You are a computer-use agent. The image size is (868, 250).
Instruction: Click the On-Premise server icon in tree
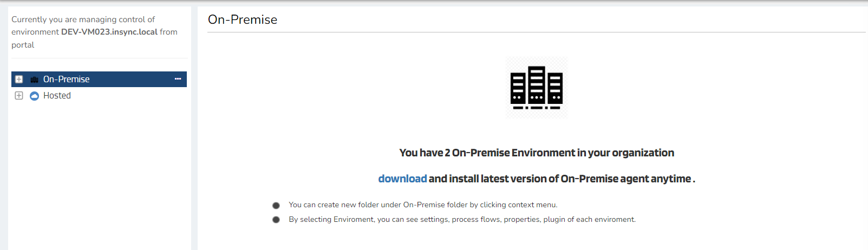(34, 80)
